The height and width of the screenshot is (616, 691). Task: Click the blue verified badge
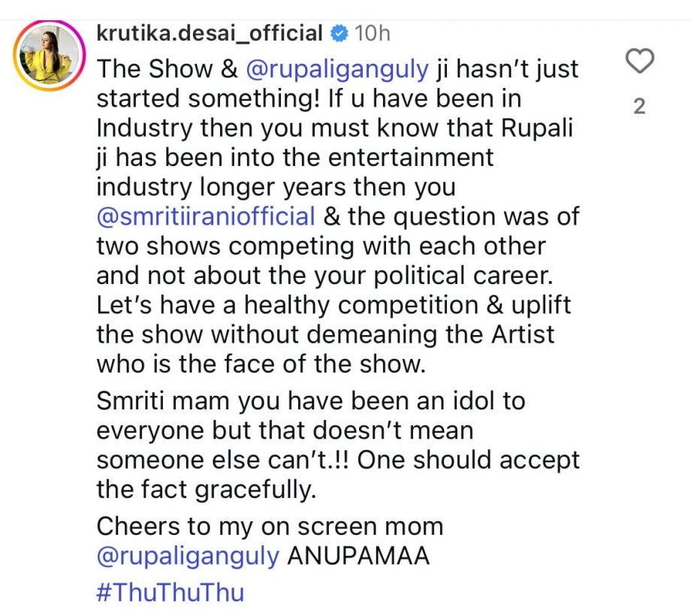[339, 33]
